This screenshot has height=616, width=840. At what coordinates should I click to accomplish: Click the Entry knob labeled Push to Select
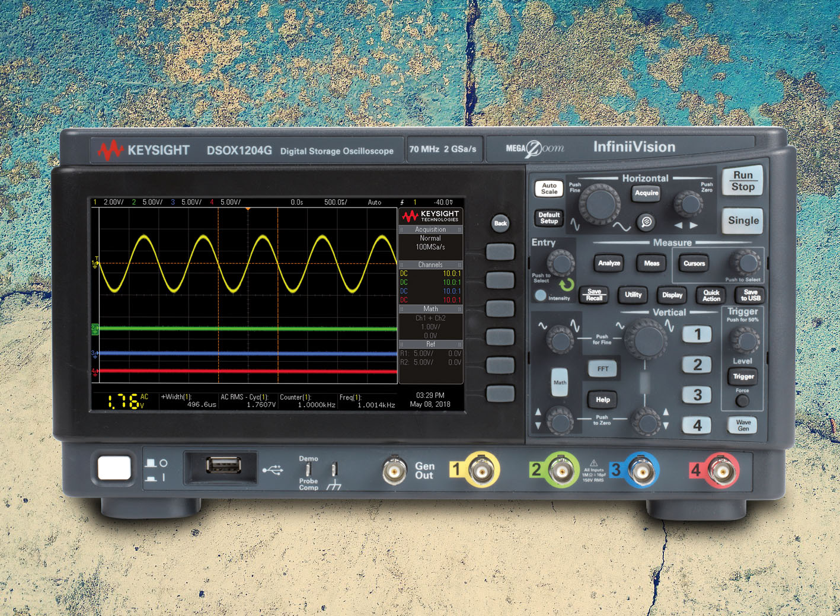[x=560, y=261]
